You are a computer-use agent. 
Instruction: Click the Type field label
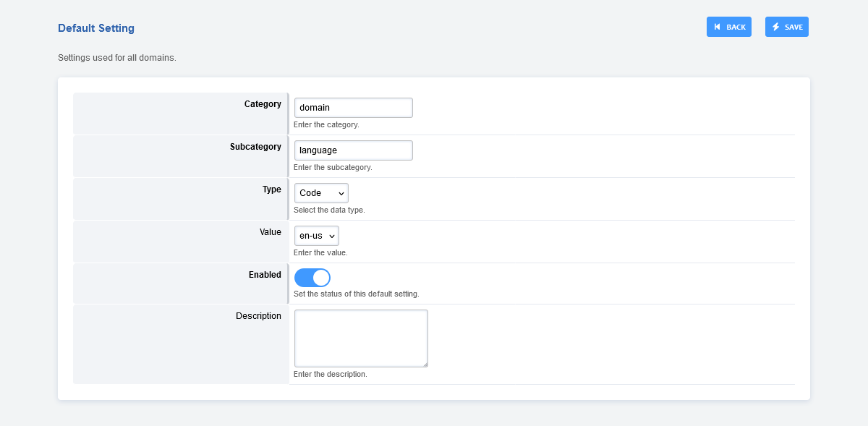(x=271, y=189)
